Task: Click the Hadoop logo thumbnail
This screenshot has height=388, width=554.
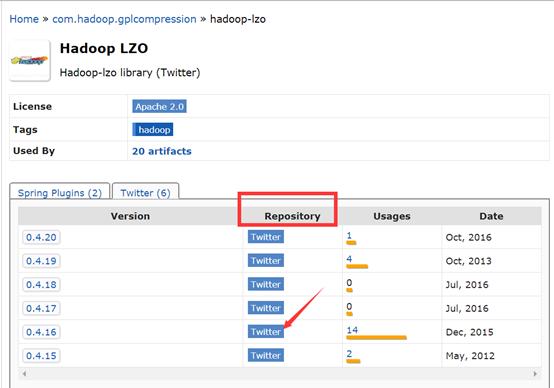Action: coord(30,60)
